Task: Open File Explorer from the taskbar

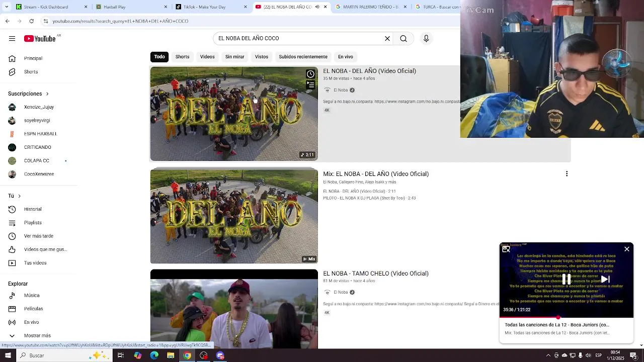Action: pos(171,355)
